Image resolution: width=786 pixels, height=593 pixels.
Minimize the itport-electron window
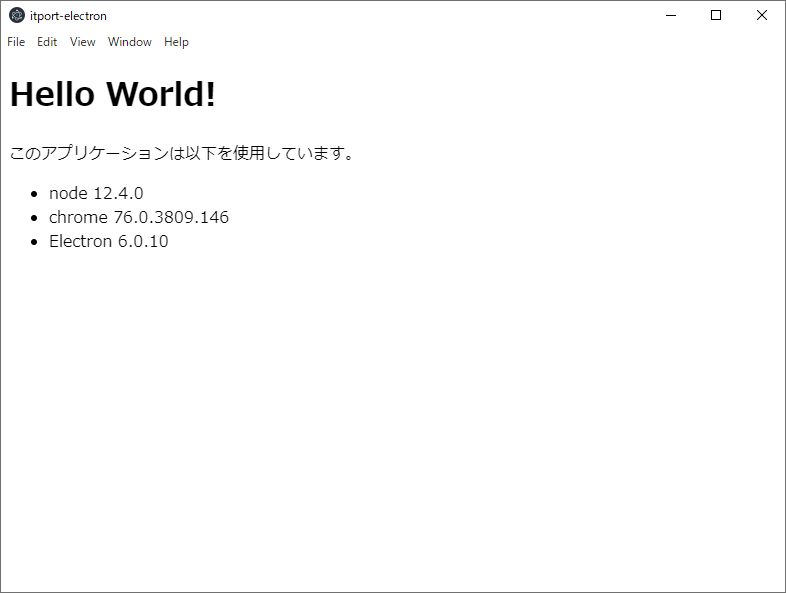(x=671, y=16)
